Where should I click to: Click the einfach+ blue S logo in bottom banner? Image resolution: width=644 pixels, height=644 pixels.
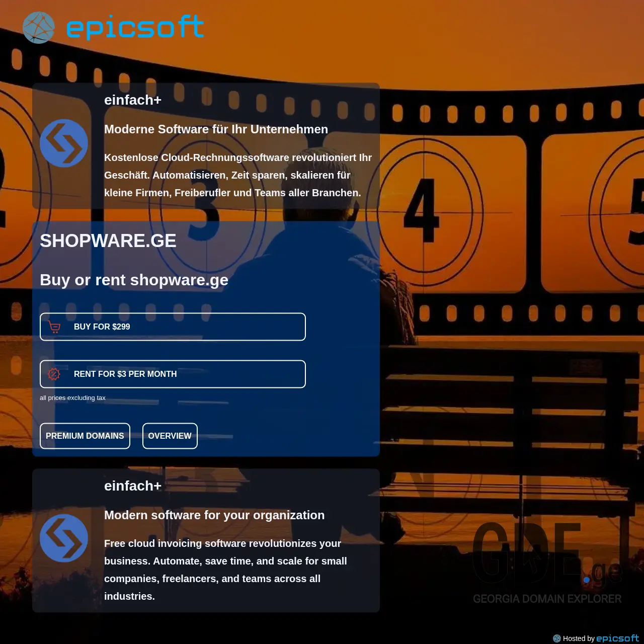63,538
